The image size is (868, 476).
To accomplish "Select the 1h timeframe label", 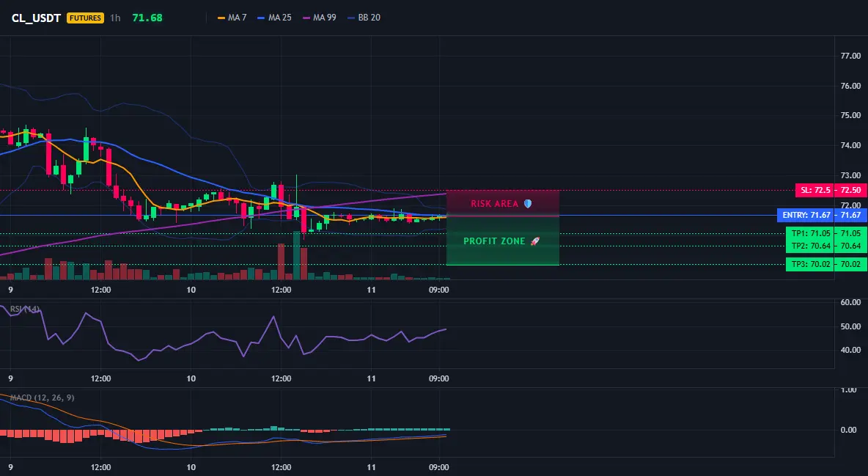I will 115,18.
